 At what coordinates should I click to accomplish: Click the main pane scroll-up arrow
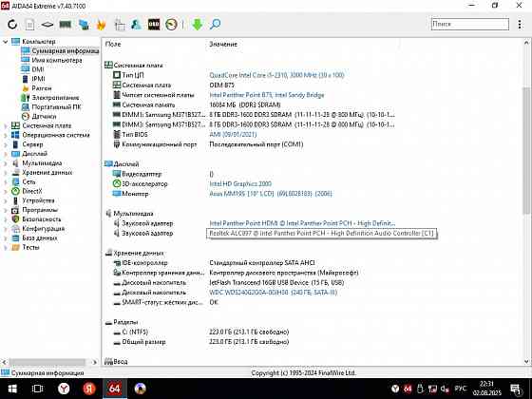526,43
